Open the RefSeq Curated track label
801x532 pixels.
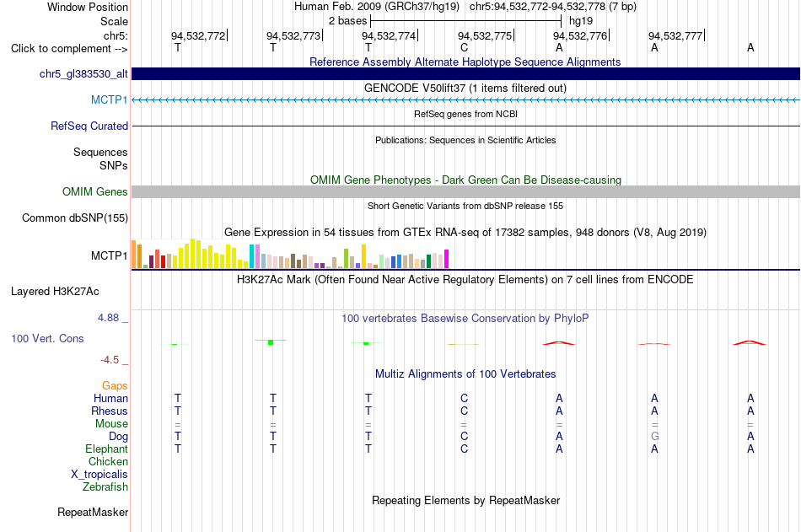tap(89, 126)
